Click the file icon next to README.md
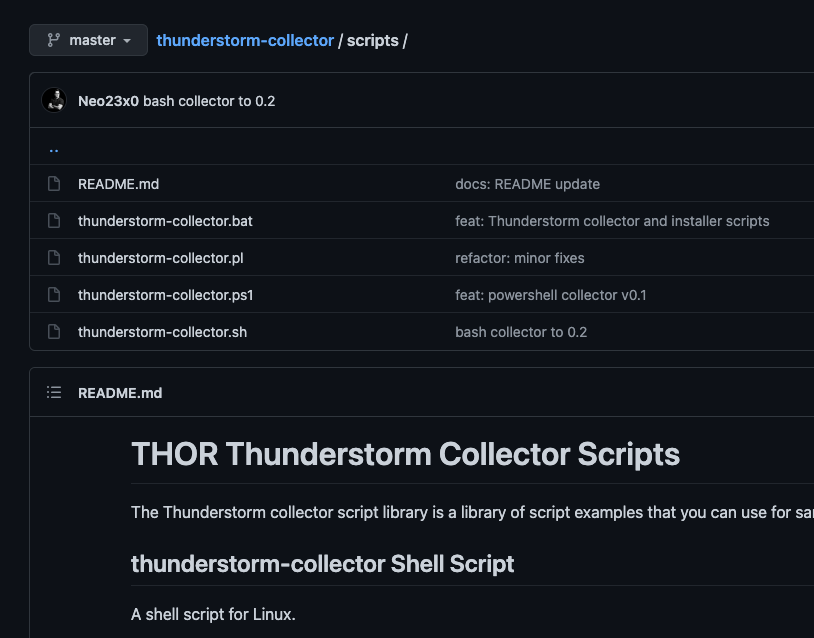Viewport: 814px width, 638px height. coord(54,184)
